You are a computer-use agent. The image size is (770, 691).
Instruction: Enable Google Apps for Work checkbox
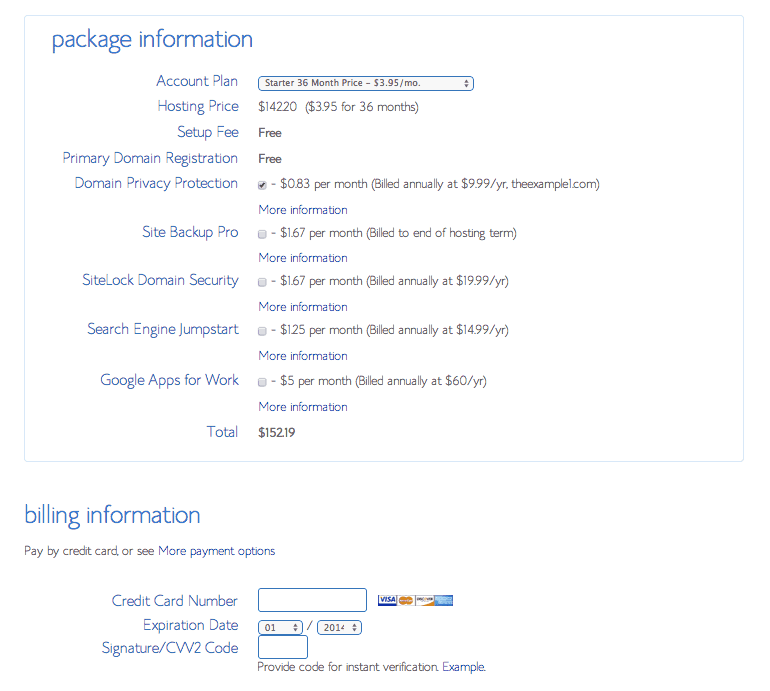[x=262, y=382]
